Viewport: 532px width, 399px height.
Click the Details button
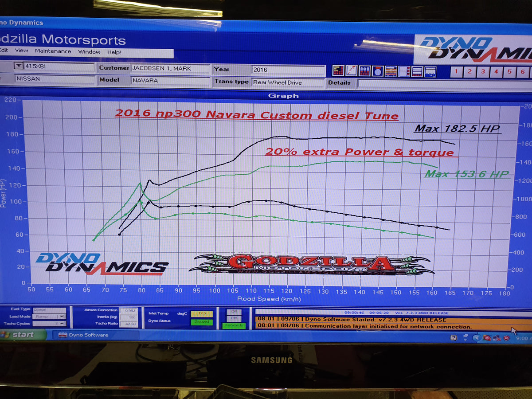(x=341, y=82)
